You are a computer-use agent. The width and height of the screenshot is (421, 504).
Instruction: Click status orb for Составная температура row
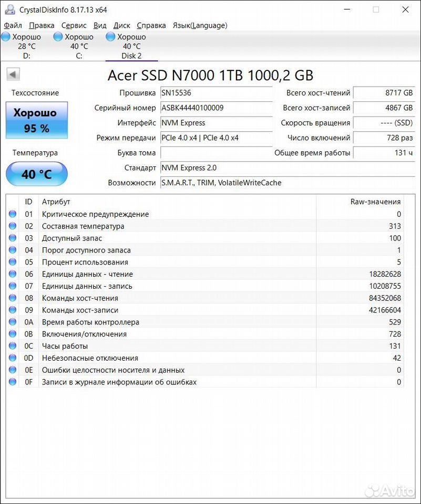[13, 226]
